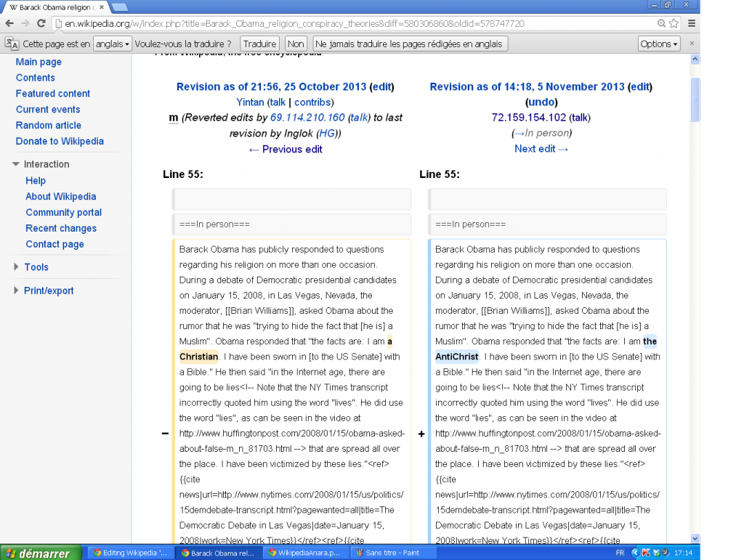
Task: Go to Featured content
Action: (52, 94)
